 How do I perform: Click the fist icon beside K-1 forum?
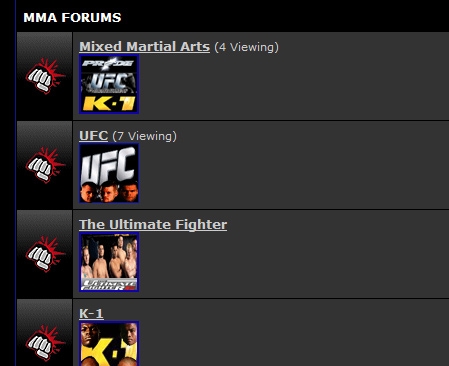click(45, 343)
